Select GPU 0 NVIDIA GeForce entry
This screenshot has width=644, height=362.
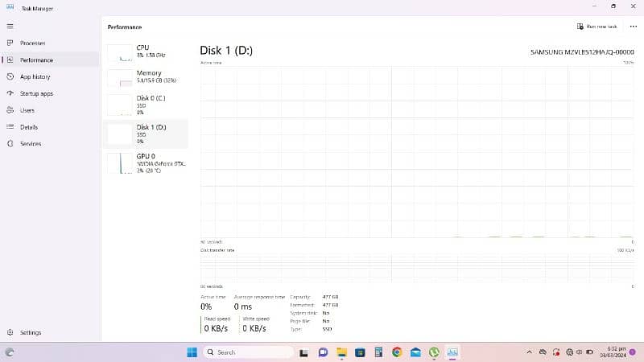146,163
